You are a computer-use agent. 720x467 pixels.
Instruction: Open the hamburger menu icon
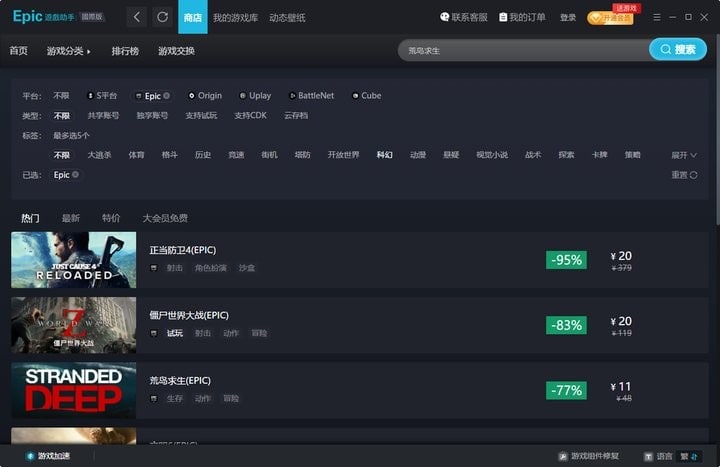click(657, 17)
